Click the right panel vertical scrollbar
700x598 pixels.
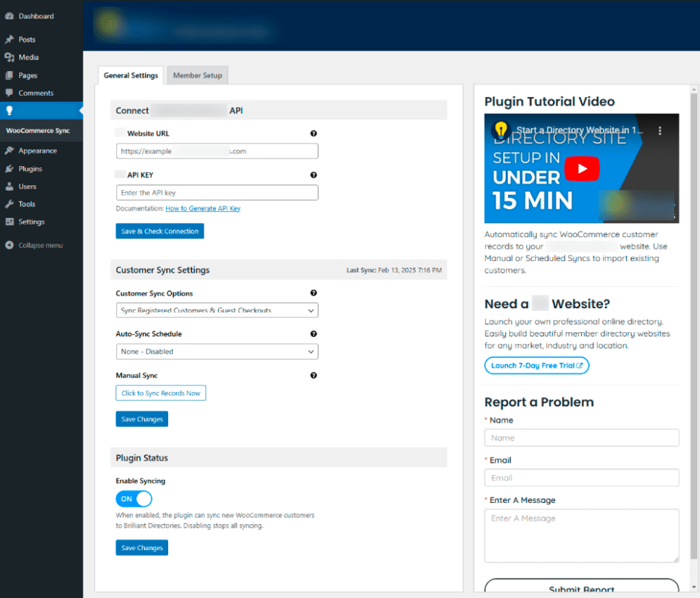click(693, 326)
